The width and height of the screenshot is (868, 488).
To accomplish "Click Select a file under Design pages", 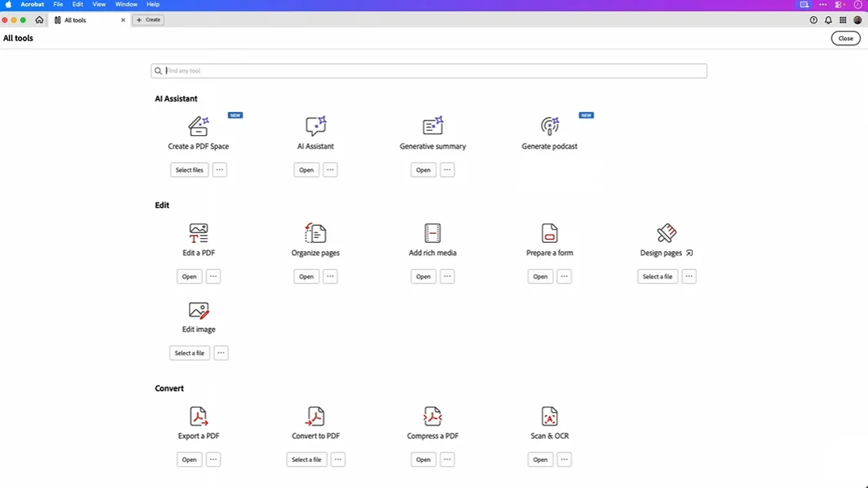I will pyautogui.click(x=658, y=277).
